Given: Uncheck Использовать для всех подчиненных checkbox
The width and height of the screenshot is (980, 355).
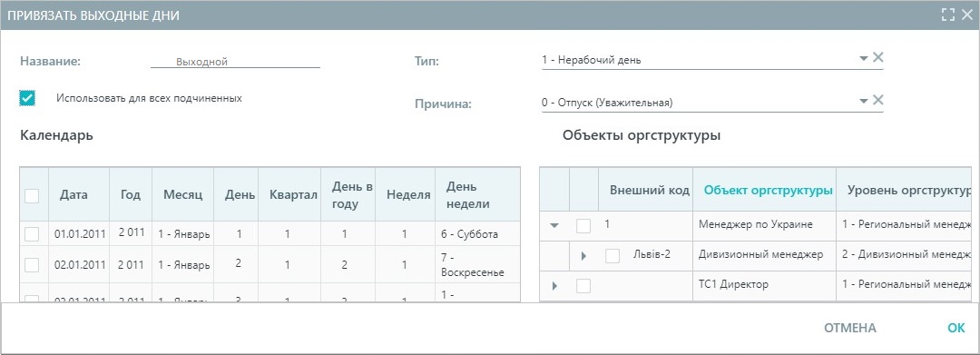Looking at the screenshot, I should (27, 98).
